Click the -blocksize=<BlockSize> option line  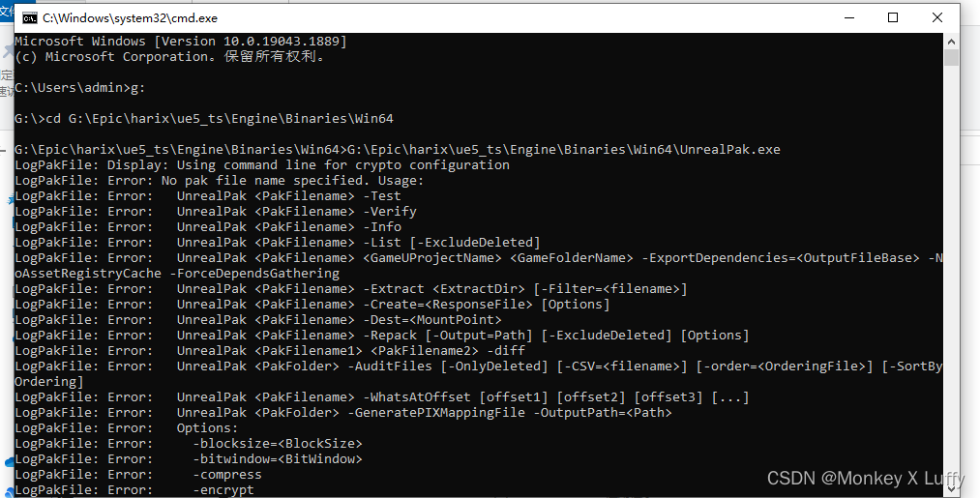coord(189,444)
